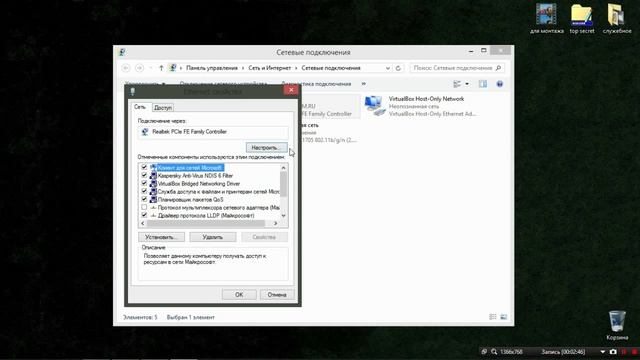
Task: Open the recent locations dropdown next to forward
Action: 151,68
